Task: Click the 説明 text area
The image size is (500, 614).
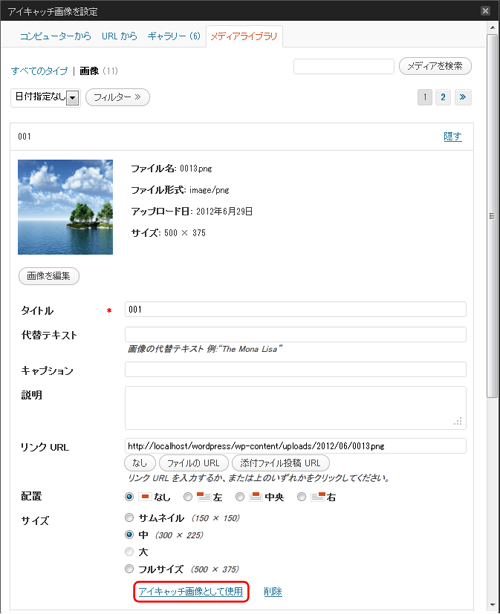Action: [x=296, y=408]
